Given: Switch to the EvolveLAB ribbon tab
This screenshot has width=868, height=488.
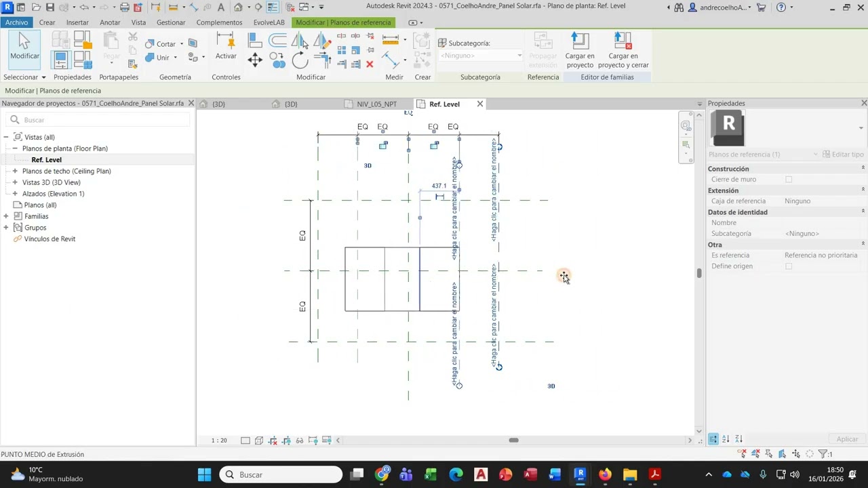Looking at the screenshot, I should (269, 22).
